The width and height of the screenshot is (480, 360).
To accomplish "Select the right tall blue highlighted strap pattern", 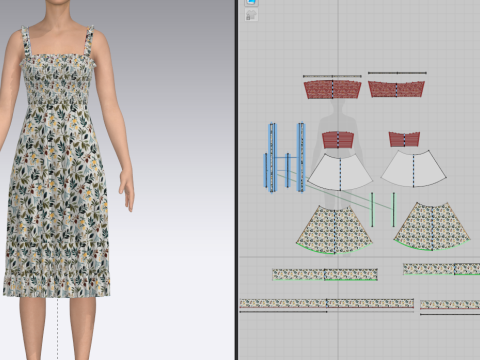I will 301,157.
